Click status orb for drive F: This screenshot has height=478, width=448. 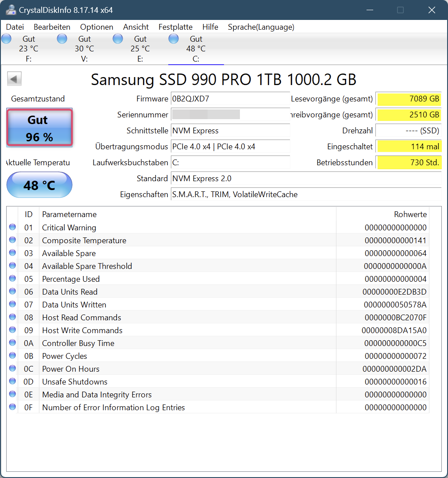[x=6, y=39]
